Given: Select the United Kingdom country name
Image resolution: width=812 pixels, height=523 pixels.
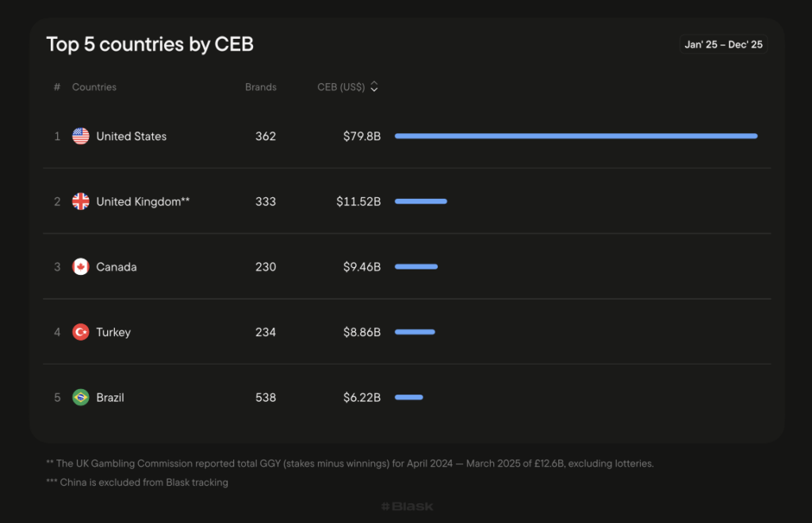Looking at the screenshot, I should (x=143, y=201).
